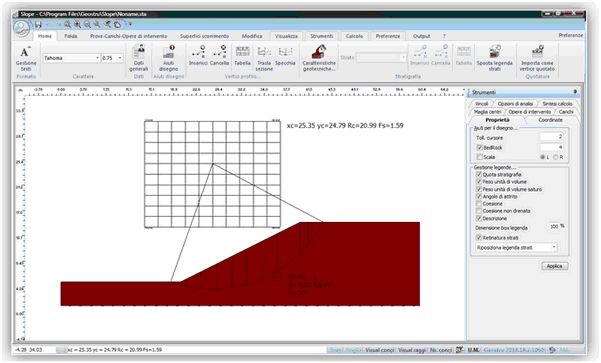Open Aiuti disegno drawing aids
The height and width of the screenshot is (363, 601).
pyautogui.click(x=169, y=58)
